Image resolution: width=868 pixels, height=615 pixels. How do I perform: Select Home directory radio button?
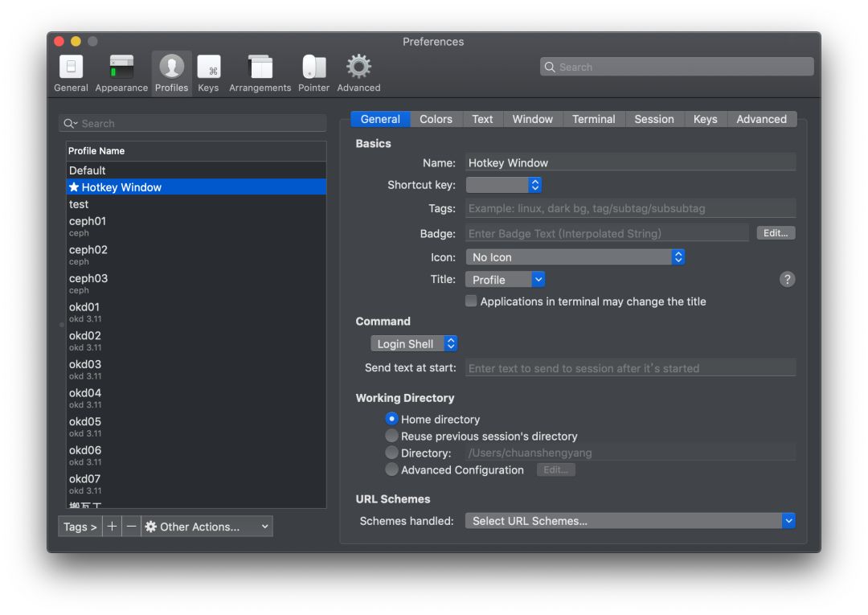tap(391, 419)
